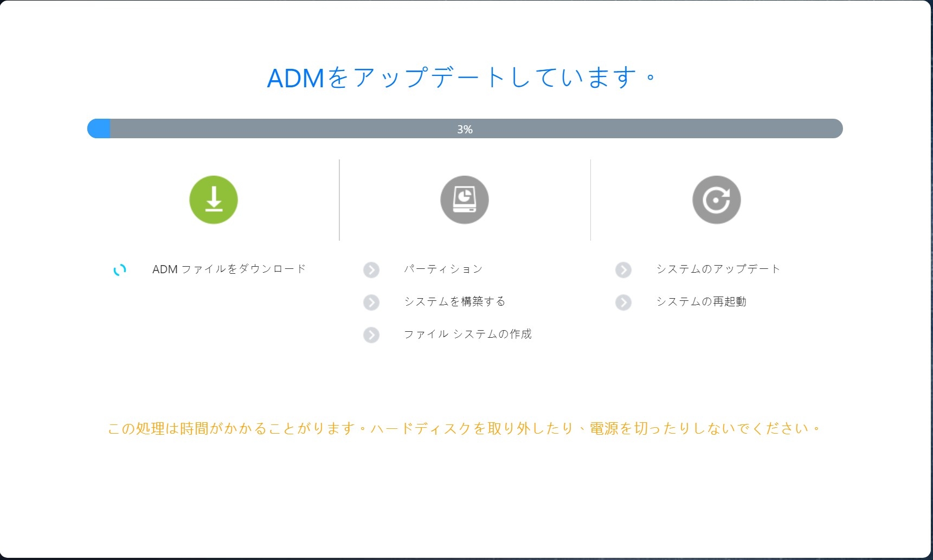Click the chevron icon beside ファイル システムの作成
933x560 pixels.
[371, 334]
